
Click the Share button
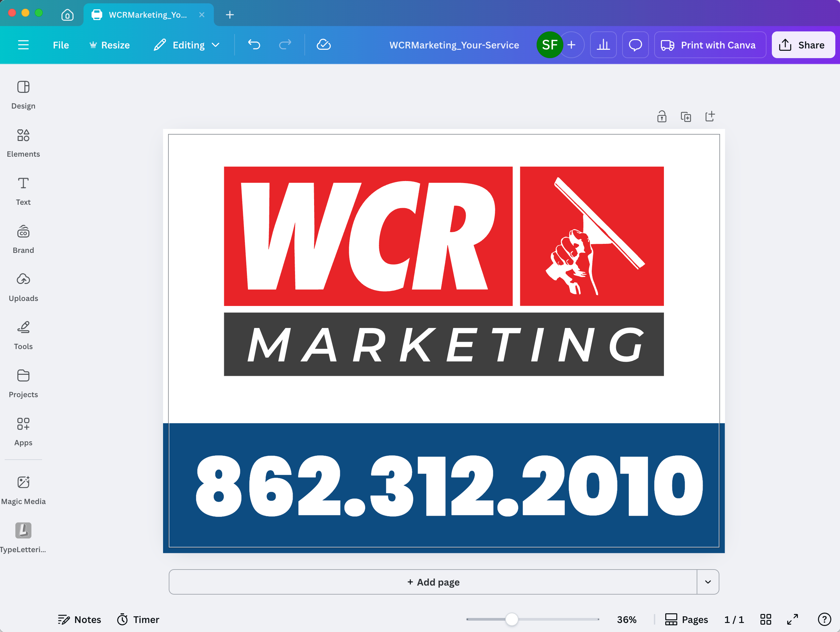(x=803, y=44)
